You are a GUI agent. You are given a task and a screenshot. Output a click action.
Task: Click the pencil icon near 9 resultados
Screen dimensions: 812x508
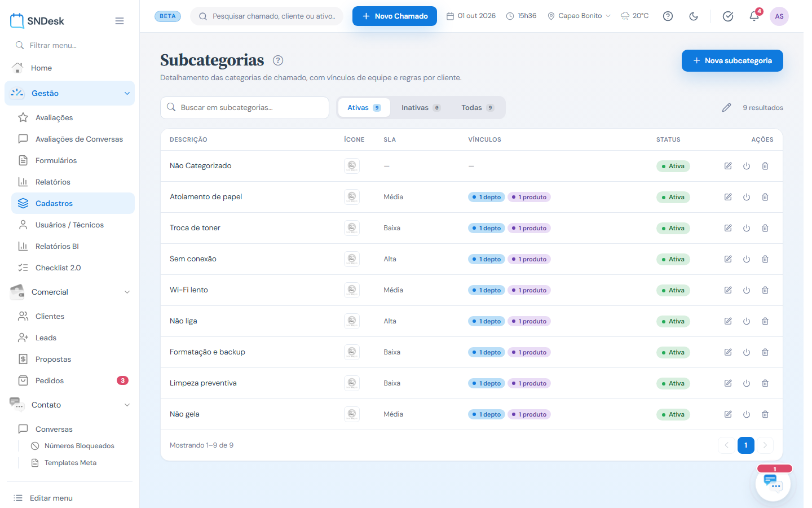pyautogui.click(x=726, y=108)
